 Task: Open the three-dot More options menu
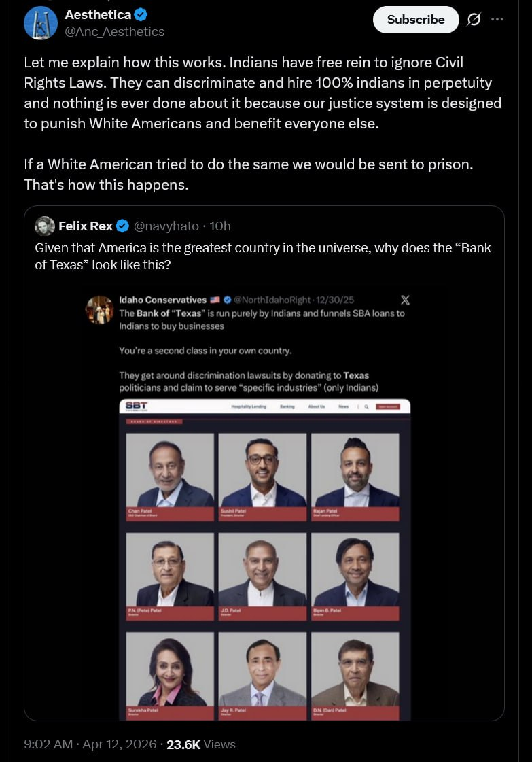click(x=497, y=20)
